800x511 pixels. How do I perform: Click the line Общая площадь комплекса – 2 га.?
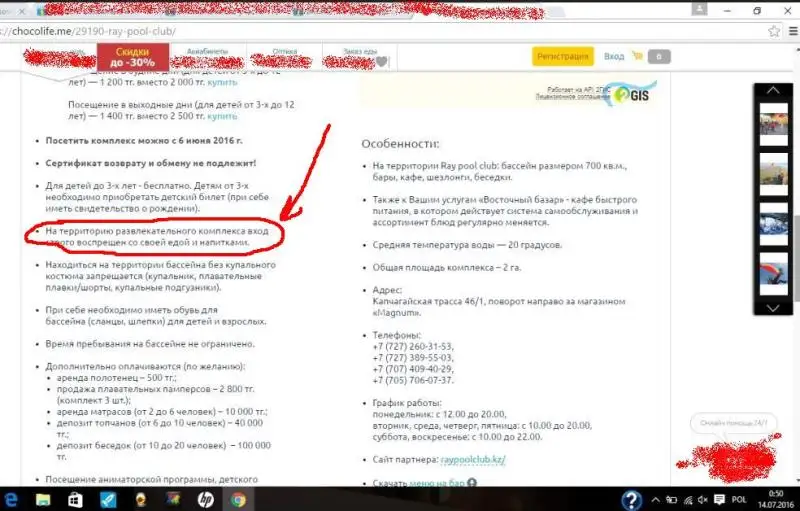pyautogui.click(x=447, y=268)
